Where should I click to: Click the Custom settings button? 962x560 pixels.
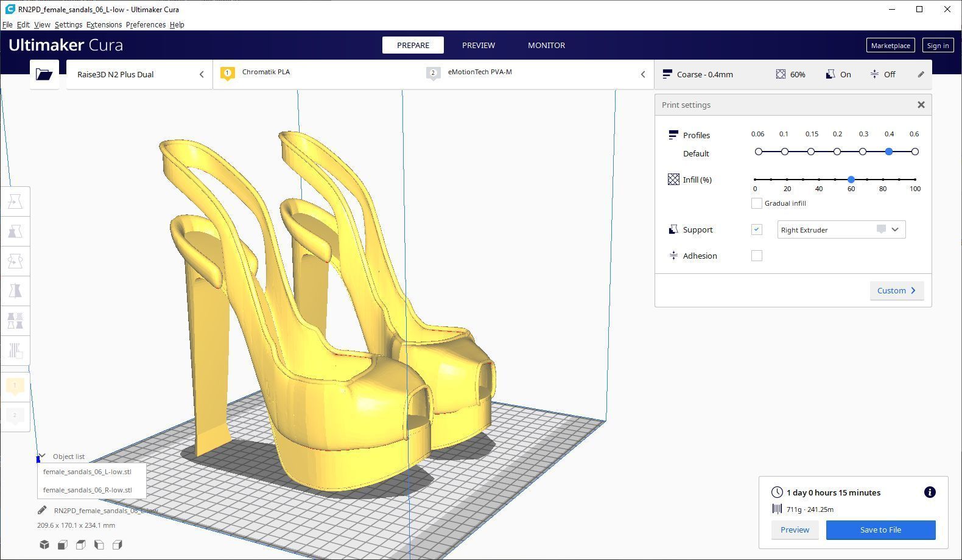[897, 290]
